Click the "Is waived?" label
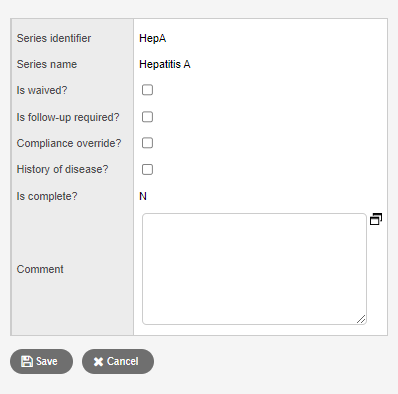 (42, 90)
